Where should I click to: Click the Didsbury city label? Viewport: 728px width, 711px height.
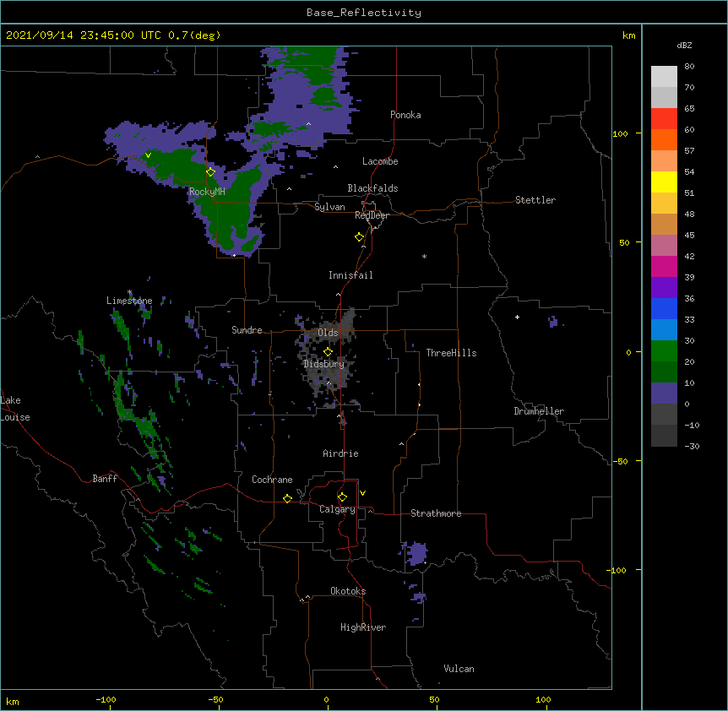[x=324, y=364]
